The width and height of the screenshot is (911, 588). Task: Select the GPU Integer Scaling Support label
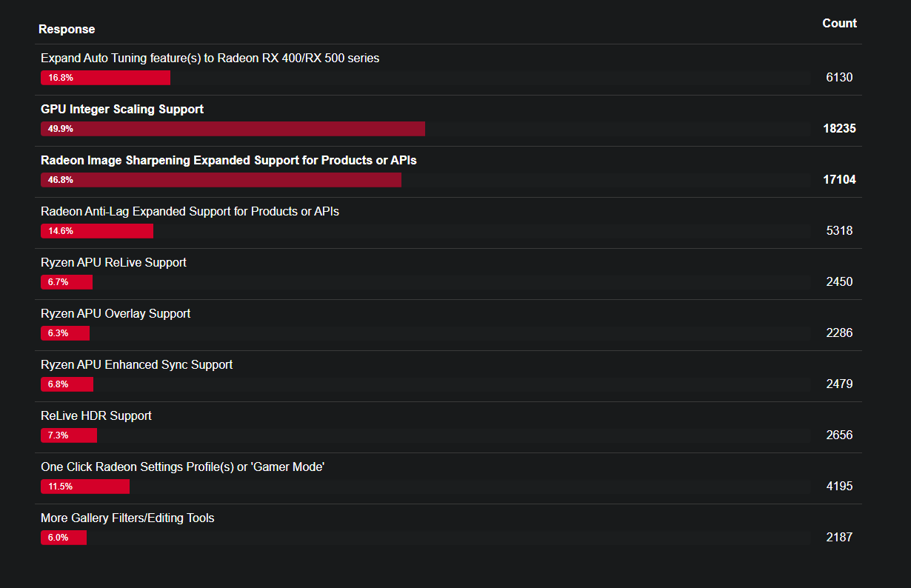tap(122, 109)
